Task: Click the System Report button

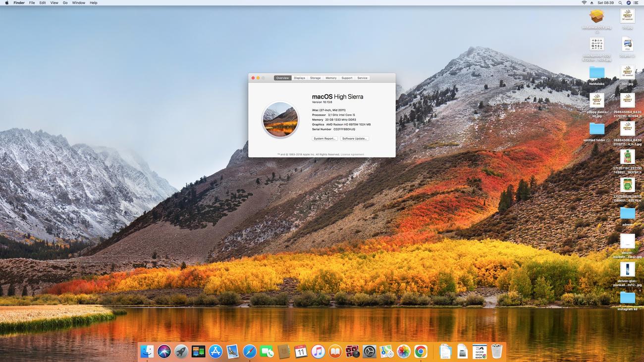Action: coord(324,139)
